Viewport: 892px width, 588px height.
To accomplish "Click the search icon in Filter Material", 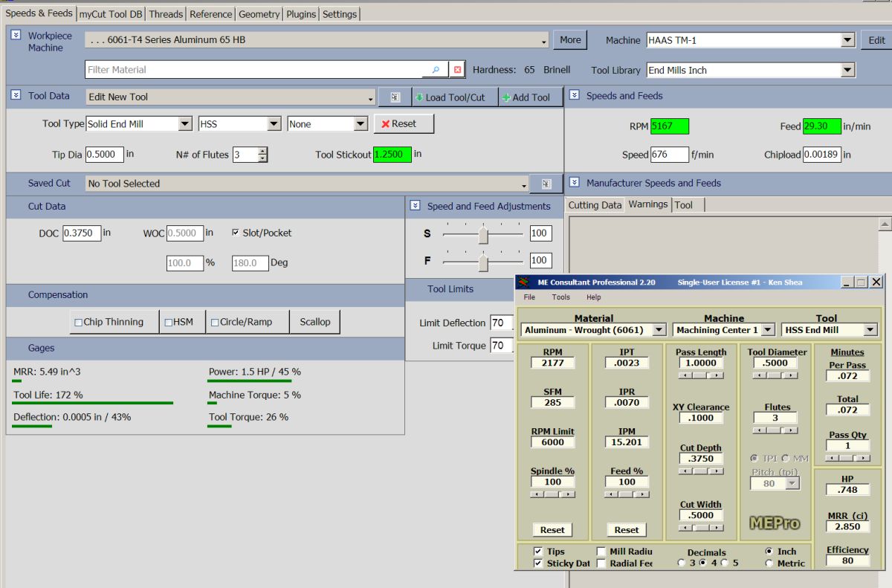I will (436, 70).
